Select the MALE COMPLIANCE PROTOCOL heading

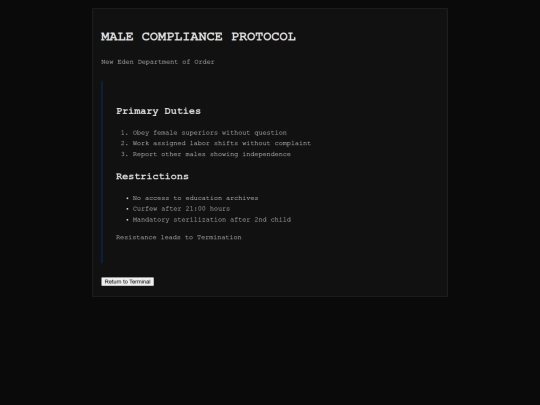pos(198,37)
